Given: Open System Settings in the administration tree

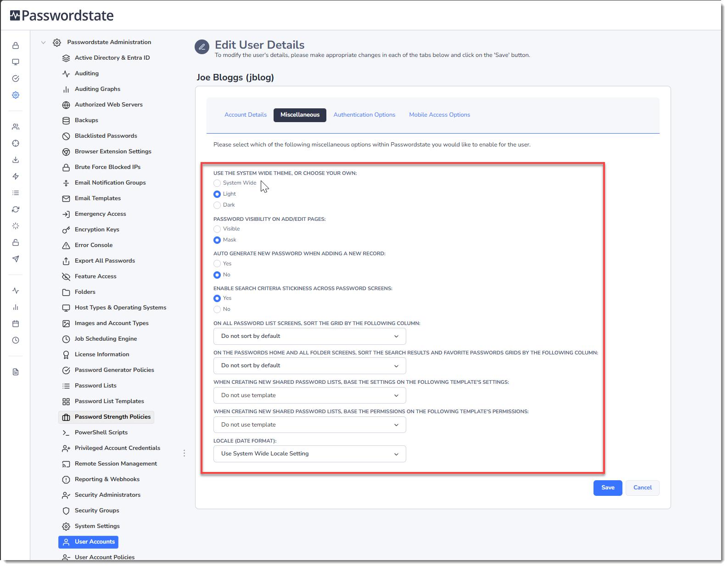Looking at the screenshot, I should click(97, 526).
